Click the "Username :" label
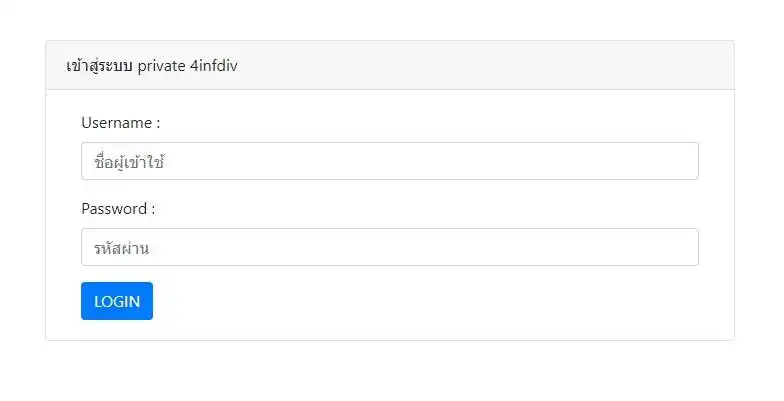 (121, 123)
